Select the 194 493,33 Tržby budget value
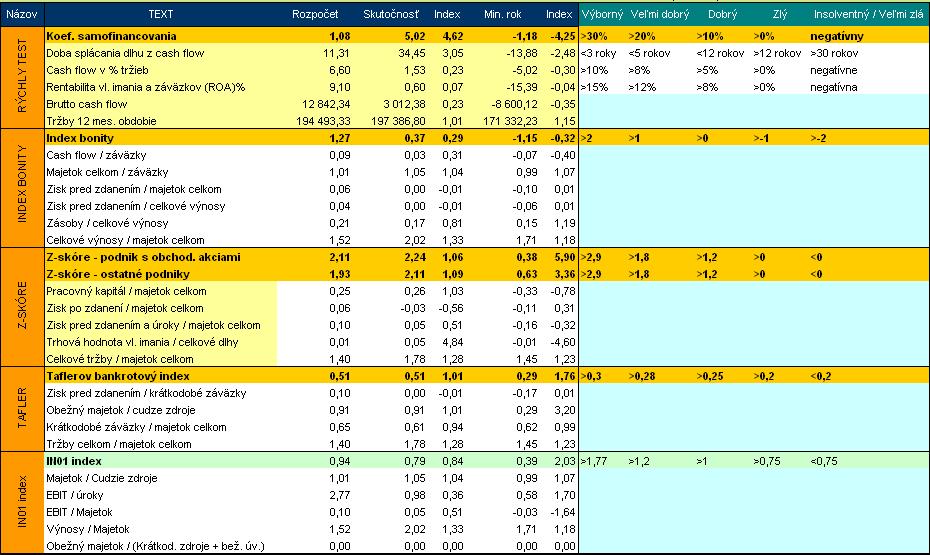This screenshot has height=555, width=930. tap(323, 121)
